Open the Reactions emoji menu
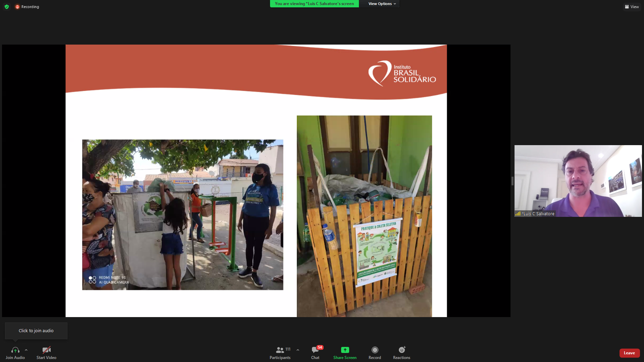This screenshot has width=644, height=362. (x=401, y=350)
